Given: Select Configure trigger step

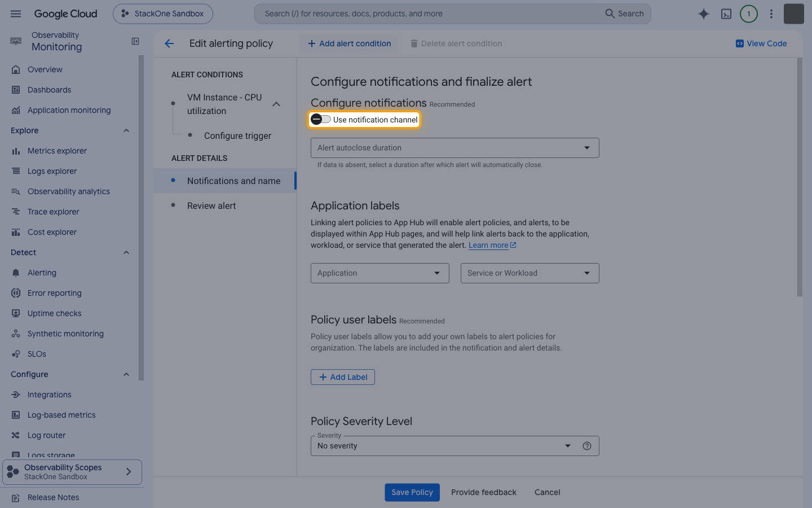Looking at the screenshot, I should (x=237, y=136).
